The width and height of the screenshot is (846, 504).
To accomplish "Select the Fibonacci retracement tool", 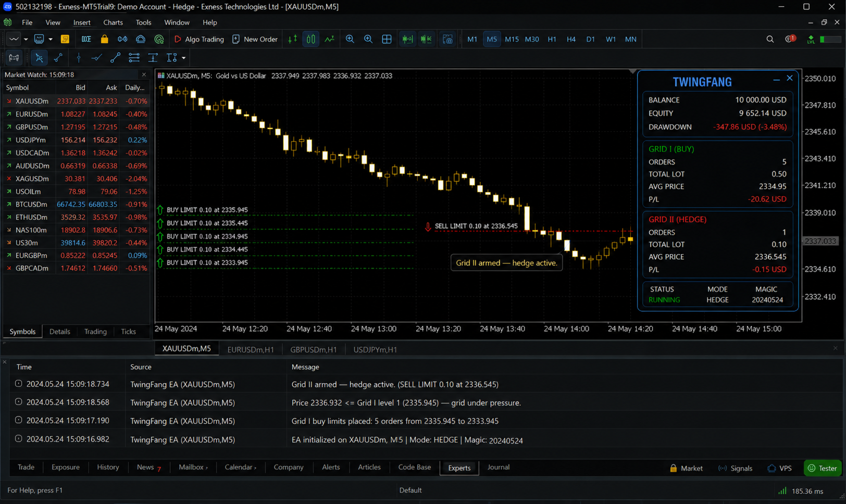I will pos(153,58).
